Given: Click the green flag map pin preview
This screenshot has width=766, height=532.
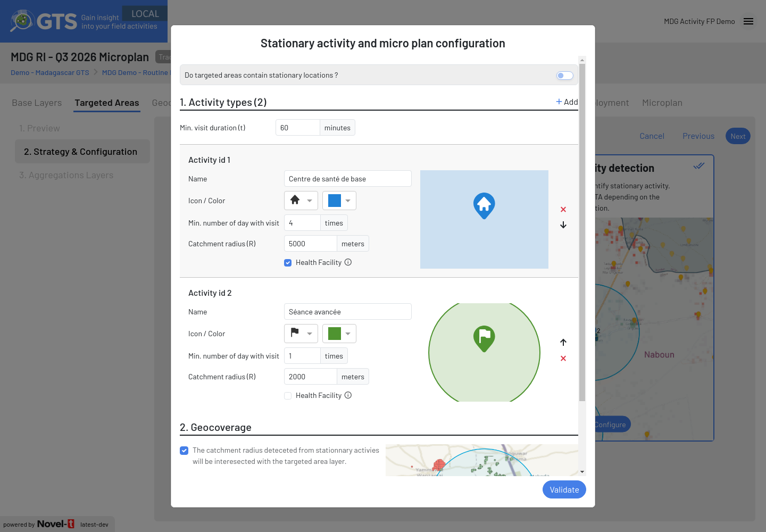Looking at the screenshot, I should (484, 339).
